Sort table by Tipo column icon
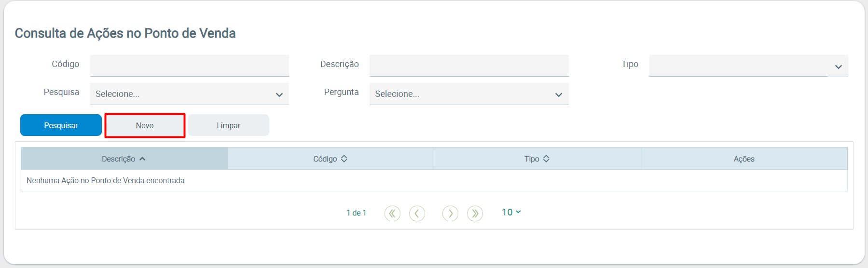 click(546, 159)
